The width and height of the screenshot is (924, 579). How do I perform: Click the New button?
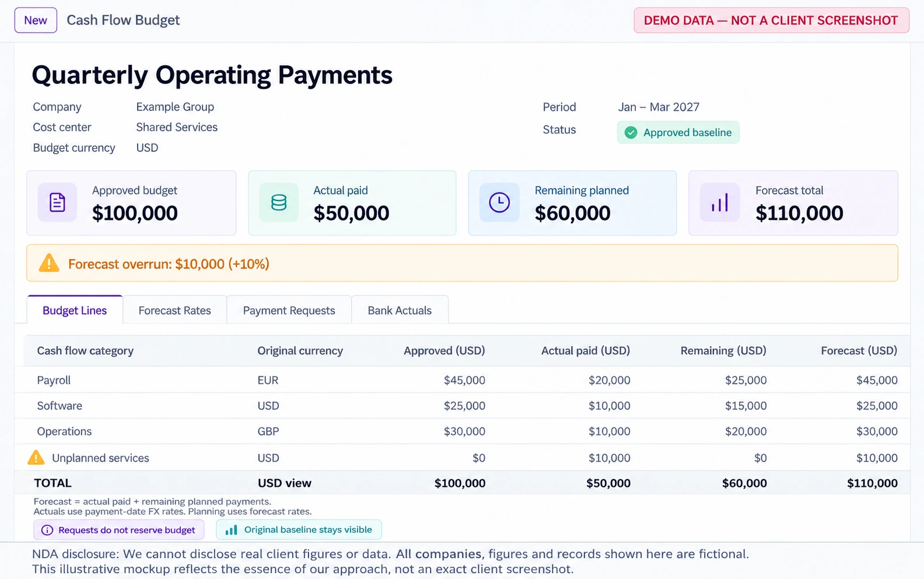pyautogui.click(x=36, y=20)
